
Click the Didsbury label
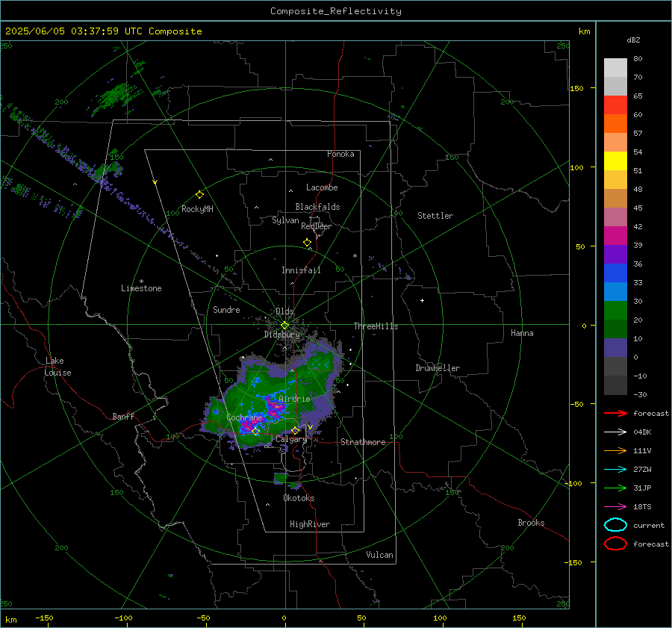coord(281,335)
